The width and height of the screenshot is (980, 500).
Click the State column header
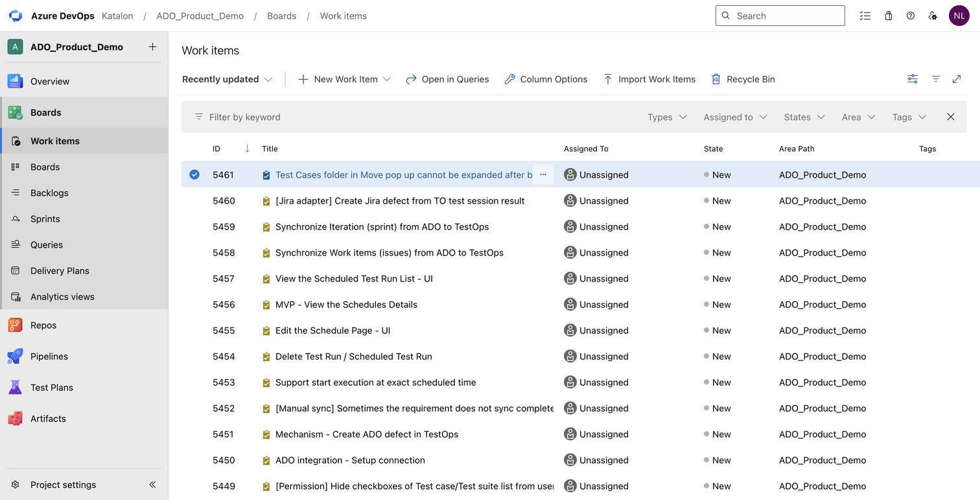coord(714,149)
